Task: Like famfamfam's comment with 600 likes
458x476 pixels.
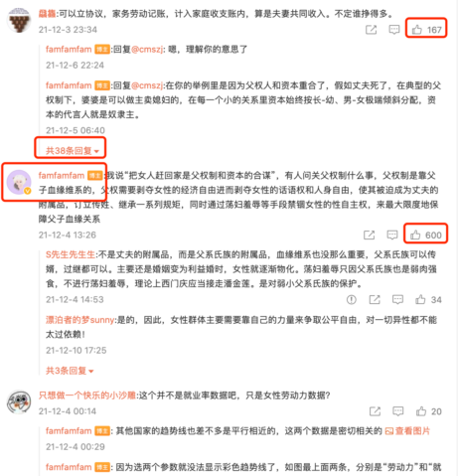Action: 426,236
